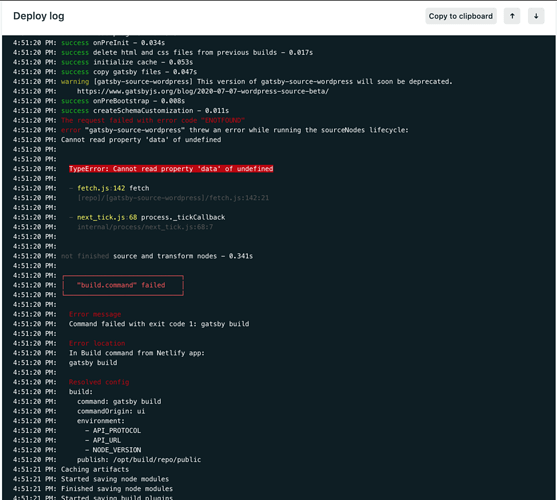
Task: Select the 'onPreInit - 0.034s' log line
Action: coord(89,43)
